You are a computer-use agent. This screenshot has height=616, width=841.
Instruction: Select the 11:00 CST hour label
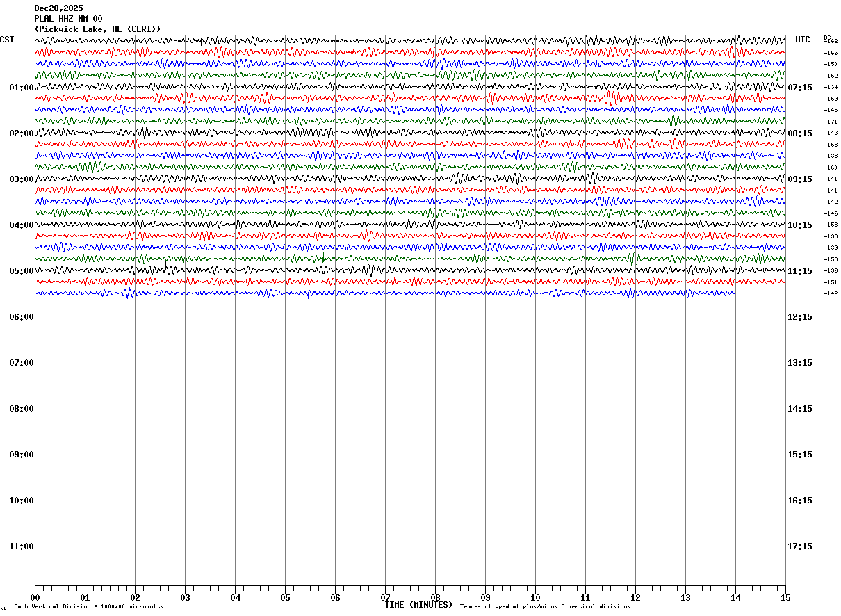(22, 546)
